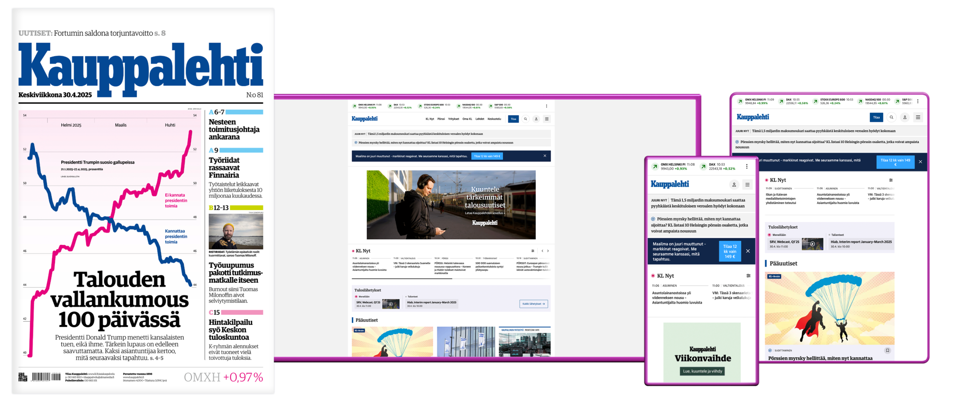Open 'Juuri nyt' headline on desktop
The height and width of the screenshot is (401, 980).
(425, 134)
